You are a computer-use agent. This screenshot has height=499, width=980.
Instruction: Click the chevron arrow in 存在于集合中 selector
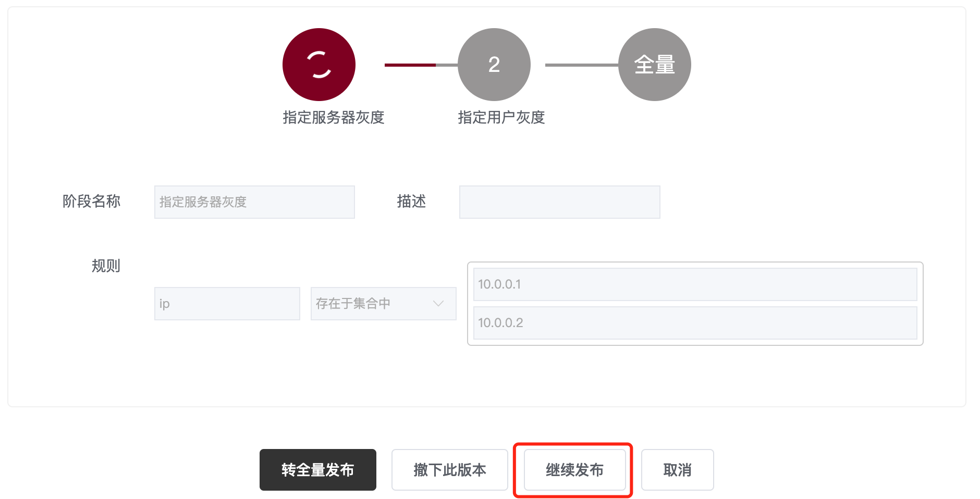coord(438,304)
